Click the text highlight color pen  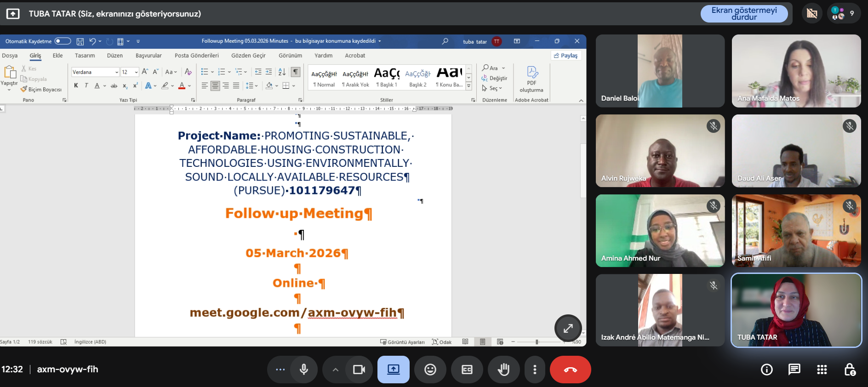165,85
